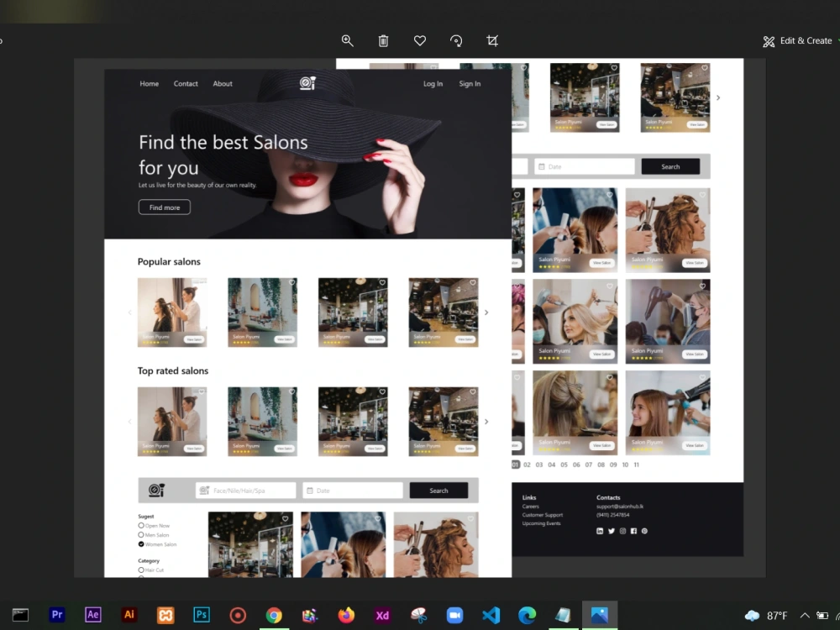Click the Popular salons left carousel arrow
Image resolution: width=840 pixels, height=630 pixels.
point(129,312)
